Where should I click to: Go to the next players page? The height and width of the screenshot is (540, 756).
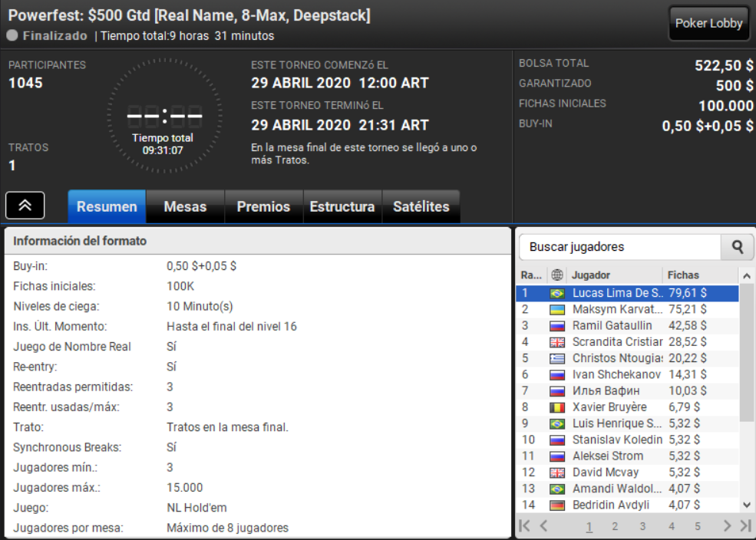point(727,526)
